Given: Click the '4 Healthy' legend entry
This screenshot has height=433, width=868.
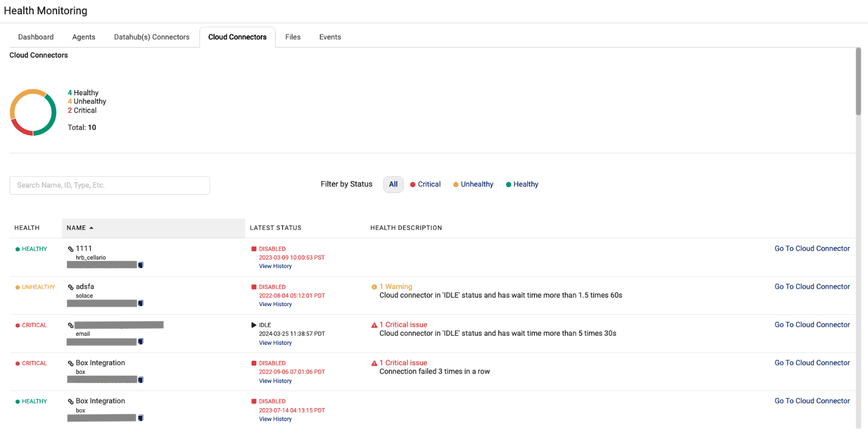Looking at the screenshot, I should click(x=83, y=93).
